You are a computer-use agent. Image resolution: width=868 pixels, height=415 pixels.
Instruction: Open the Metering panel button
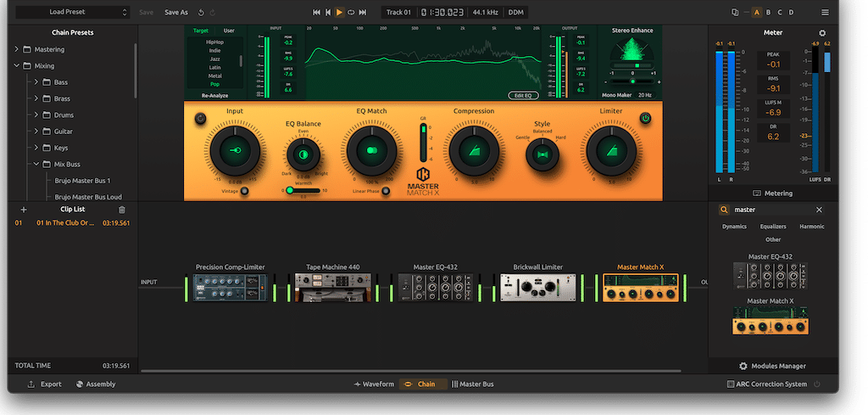[x=773, y=193]
